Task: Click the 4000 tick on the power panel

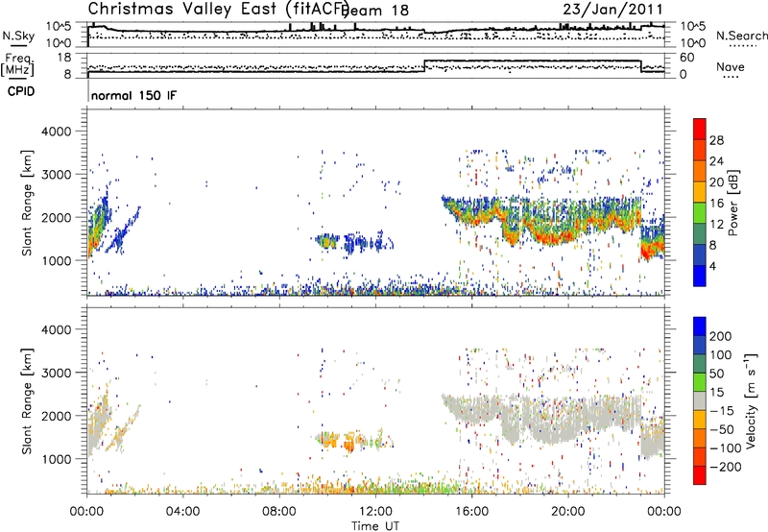Action: tap(57, 132)
